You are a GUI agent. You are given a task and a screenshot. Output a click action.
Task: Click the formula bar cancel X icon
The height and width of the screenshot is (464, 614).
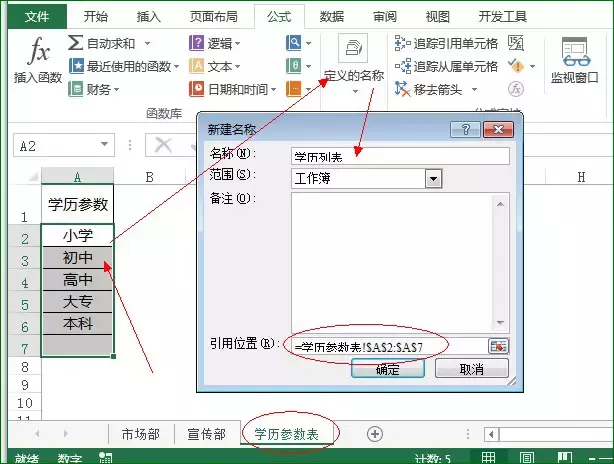[x=163, y=145]
